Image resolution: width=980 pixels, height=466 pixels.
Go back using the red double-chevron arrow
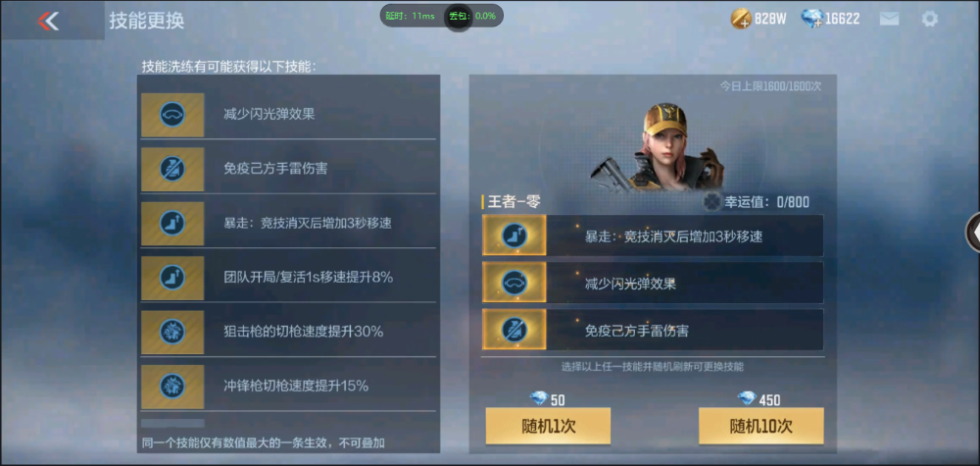[x=48, y=22]
